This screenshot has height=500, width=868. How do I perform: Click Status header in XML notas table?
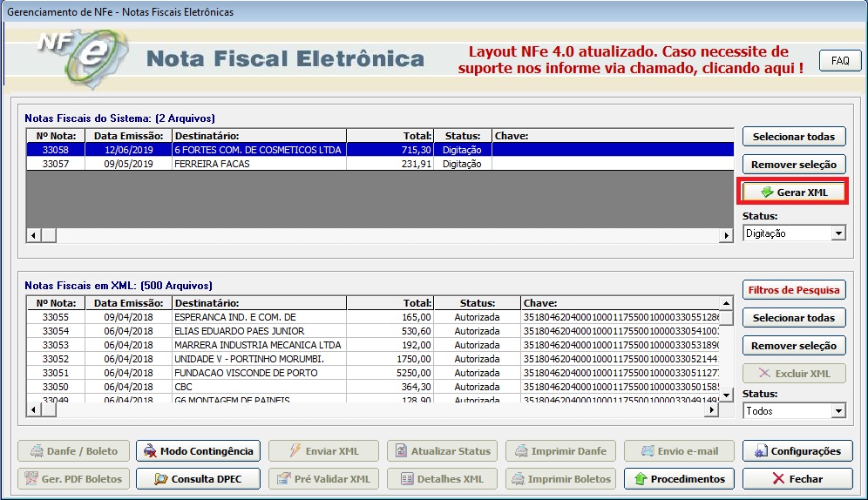point(478,303)
